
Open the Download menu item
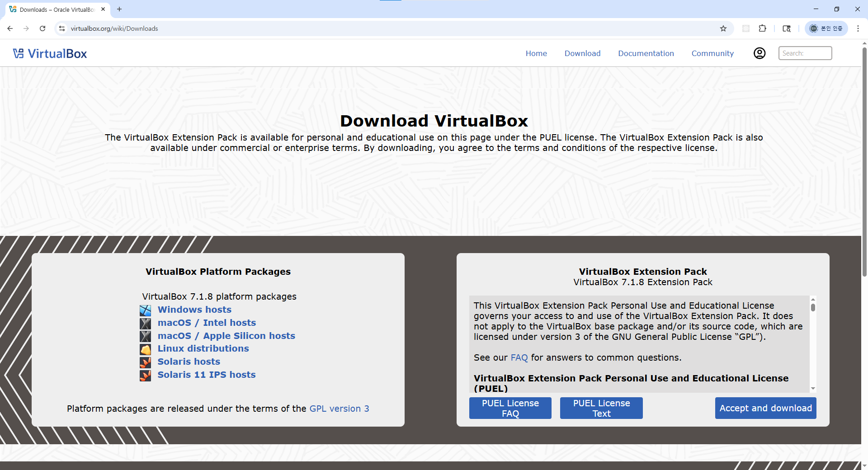[x=582, y=53]
